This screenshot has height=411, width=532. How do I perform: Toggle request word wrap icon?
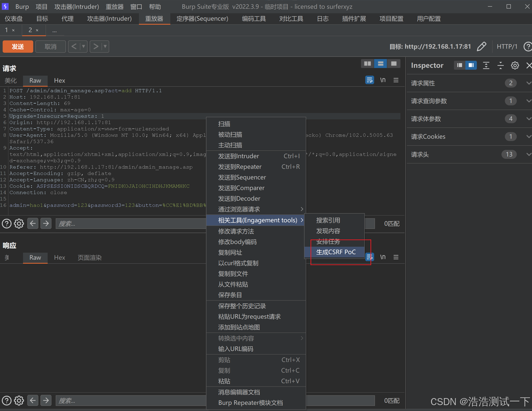pyautogui.click(x=369, y=80)
